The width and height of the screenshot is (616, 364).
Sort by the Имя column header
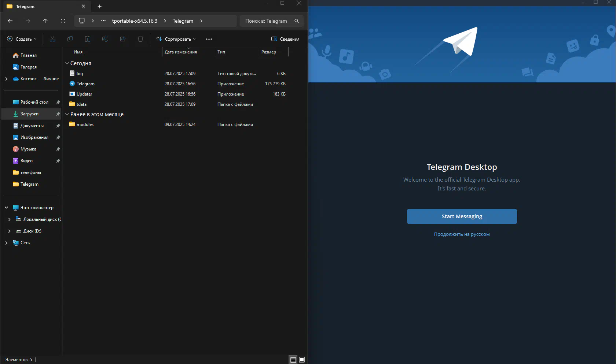tap(112, 52)
